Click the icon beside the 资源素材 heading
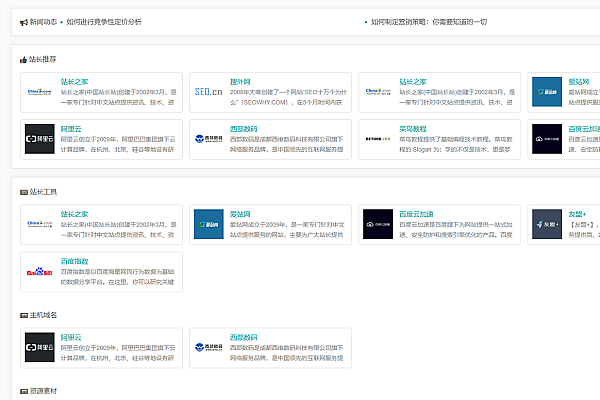This screenshot has width=600, height=400. point(24,391)
